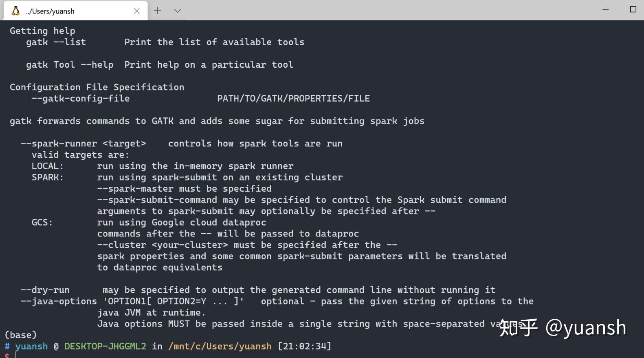Select the ../Users/yuansh tab title
This screenshot has width=644, height=358.
coord(50,11)
